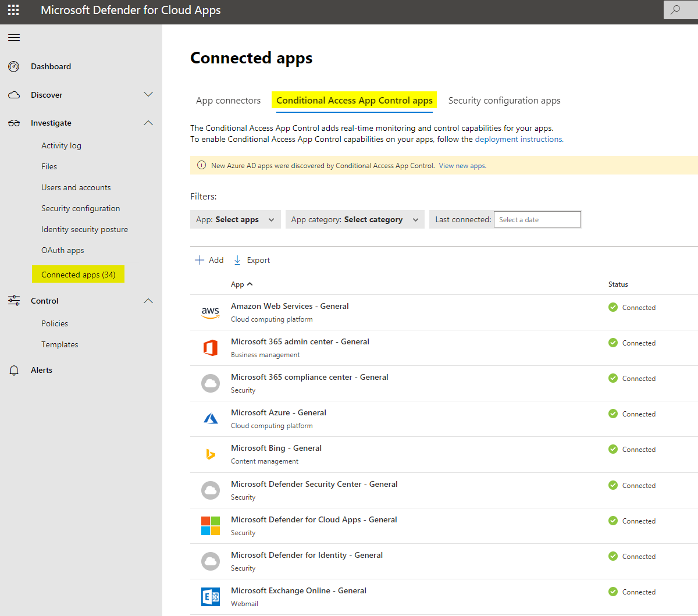Open the App: Select apps dropdown

(x=235, y=220)
